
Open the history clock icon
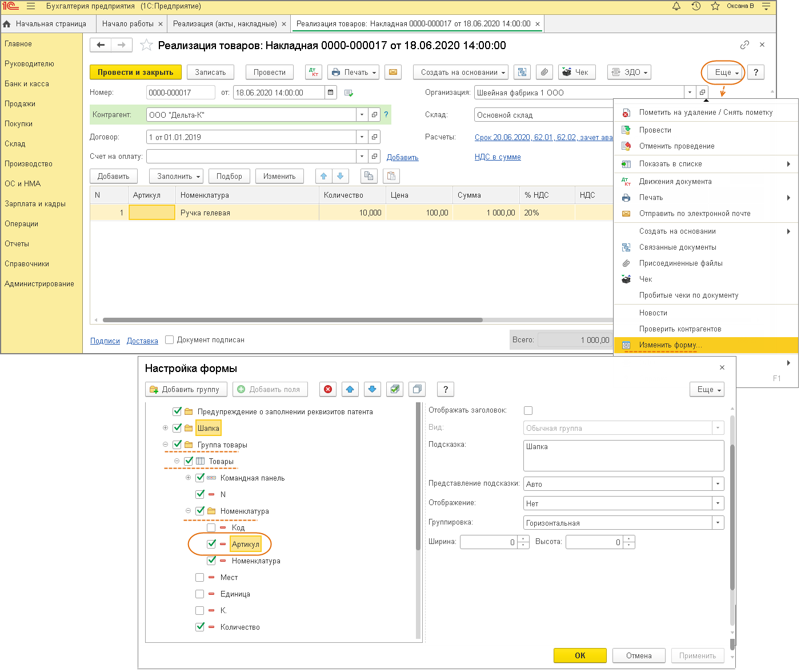(696, 6)
